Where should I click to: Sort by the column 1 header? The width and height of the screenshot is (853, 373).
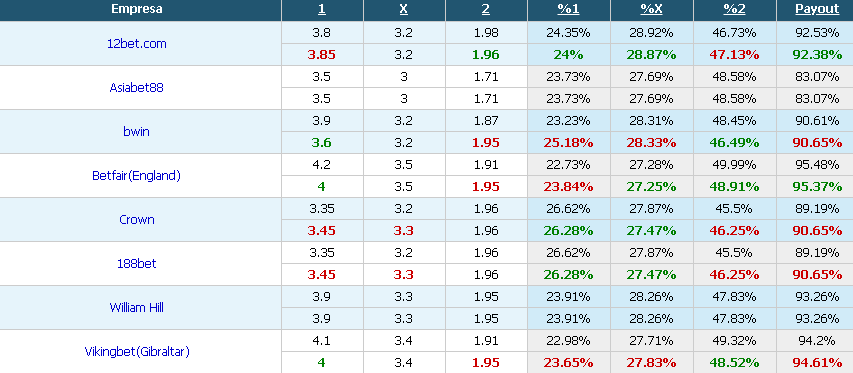[x=322, y=9]
